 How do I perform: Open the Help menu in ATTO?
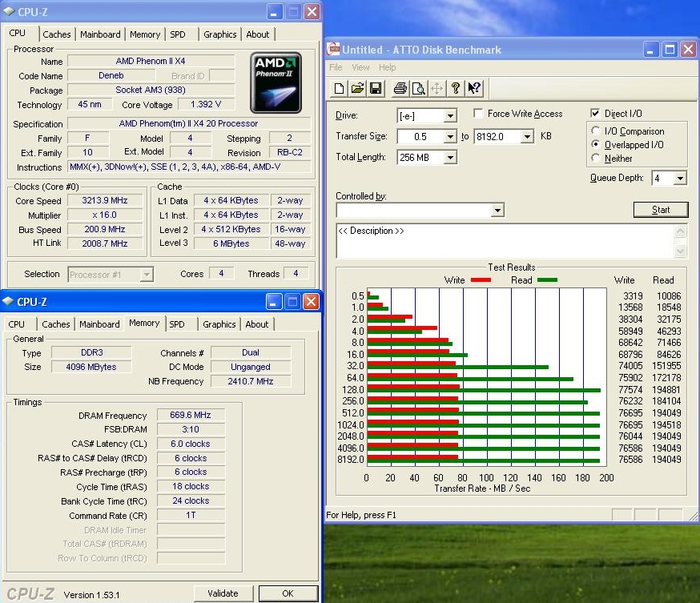(387, 67)
